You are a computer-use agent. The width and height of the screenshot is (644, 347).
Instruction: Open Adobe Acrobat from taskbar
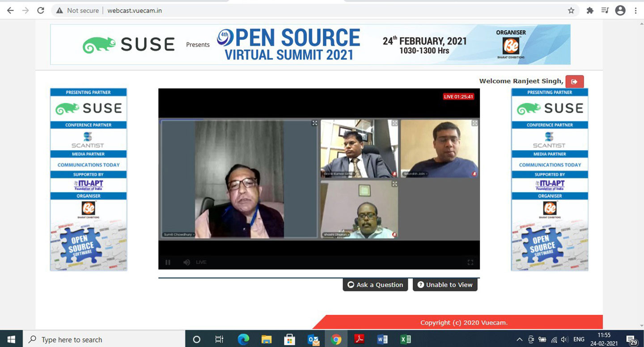point(360,339)
